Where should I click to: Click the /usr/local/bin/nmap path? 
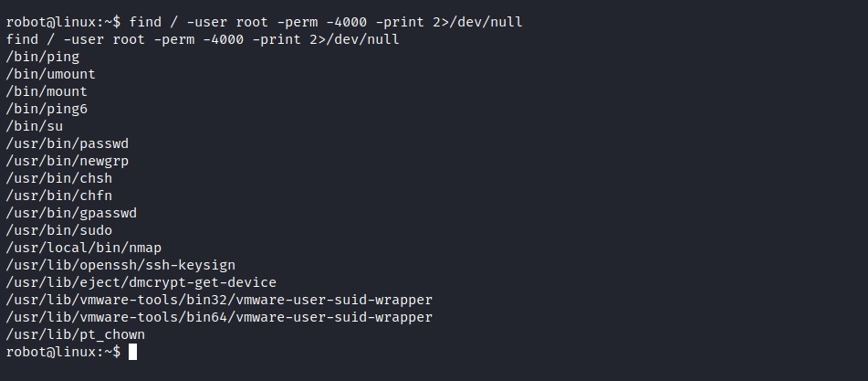tap(84, 248)
